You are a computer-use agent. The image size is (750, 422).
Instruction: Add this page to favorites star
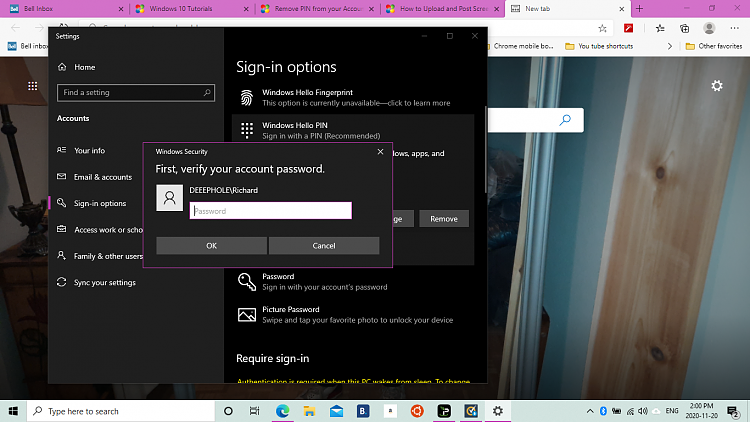coord(602,28)
